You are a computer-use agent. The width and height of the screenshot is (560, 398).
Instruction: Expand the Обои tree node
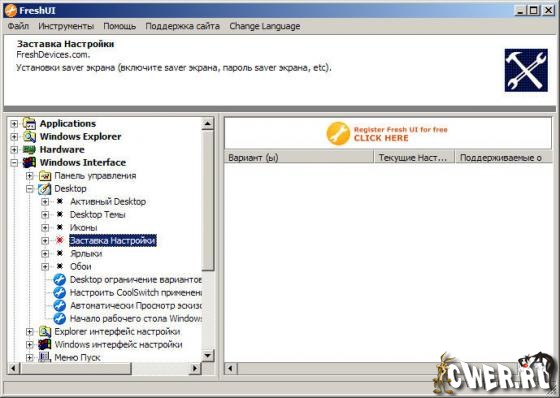[45, 267]
